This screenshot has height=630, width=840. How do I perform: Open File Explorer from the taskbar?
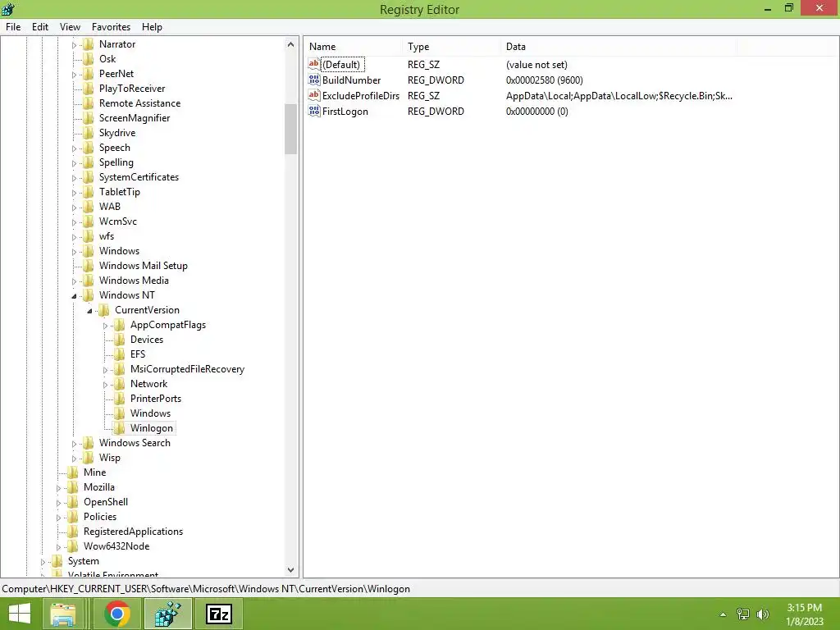tap(63, 614)
